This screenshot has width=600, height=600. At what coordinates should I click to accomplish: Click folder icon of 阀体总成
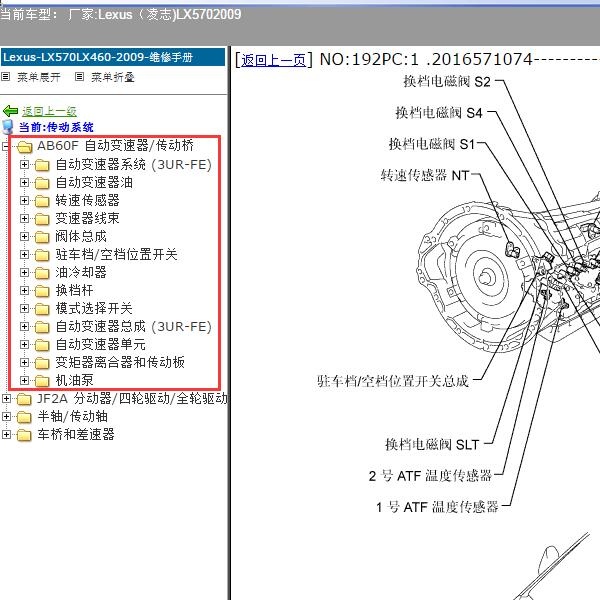coord(42,237)
